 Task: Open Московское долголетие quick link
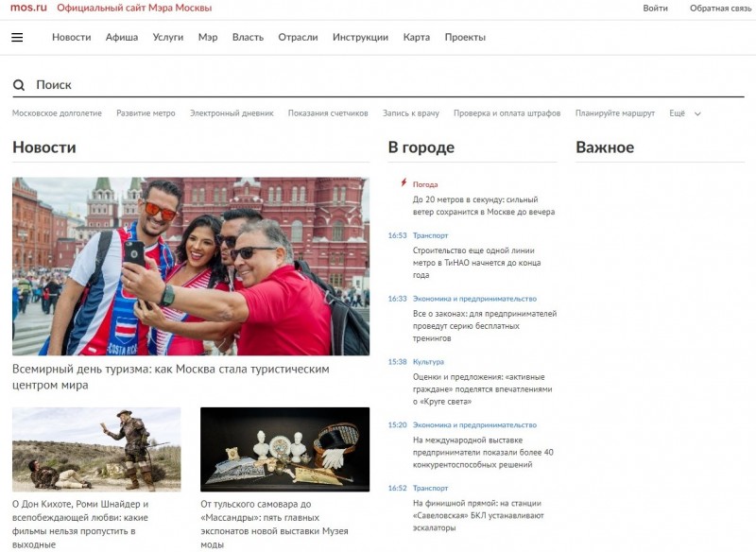[x=57, y=113]
